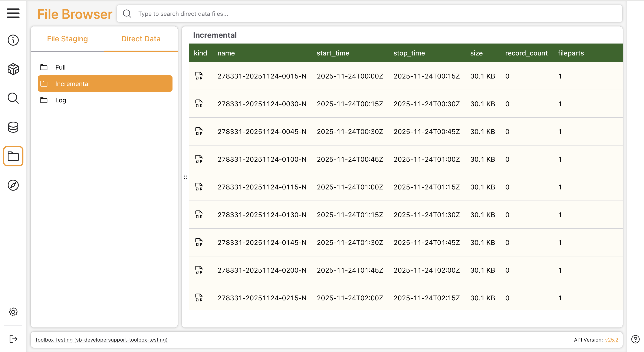Image resolution: width=644 pixels, height=352 pixels.
Task: Open the settings gear icon
Action: pos(13,312)
